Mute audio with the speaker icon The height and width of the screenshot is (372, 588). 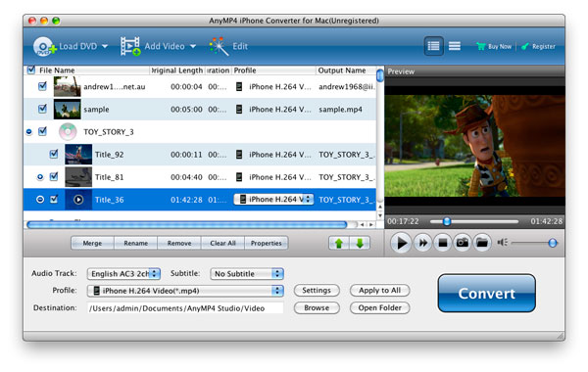tap(502, 243)
